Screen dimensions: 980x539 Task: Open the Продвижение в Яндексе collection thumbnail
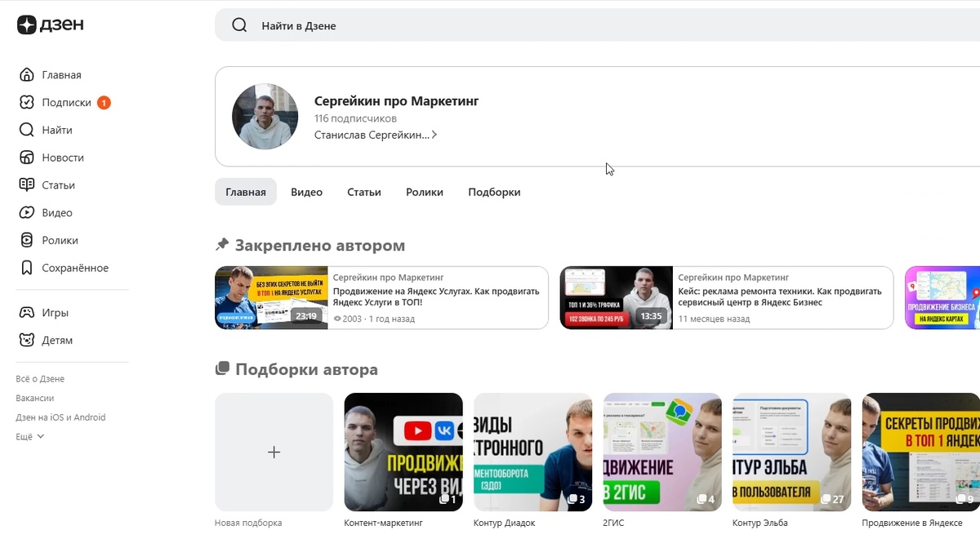pyautogui.click(x=921, y=452)
